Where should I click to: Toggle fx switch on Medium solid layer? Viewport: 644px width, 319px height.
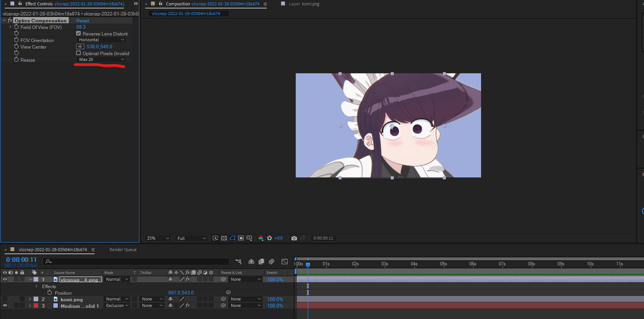pos(187,306)
